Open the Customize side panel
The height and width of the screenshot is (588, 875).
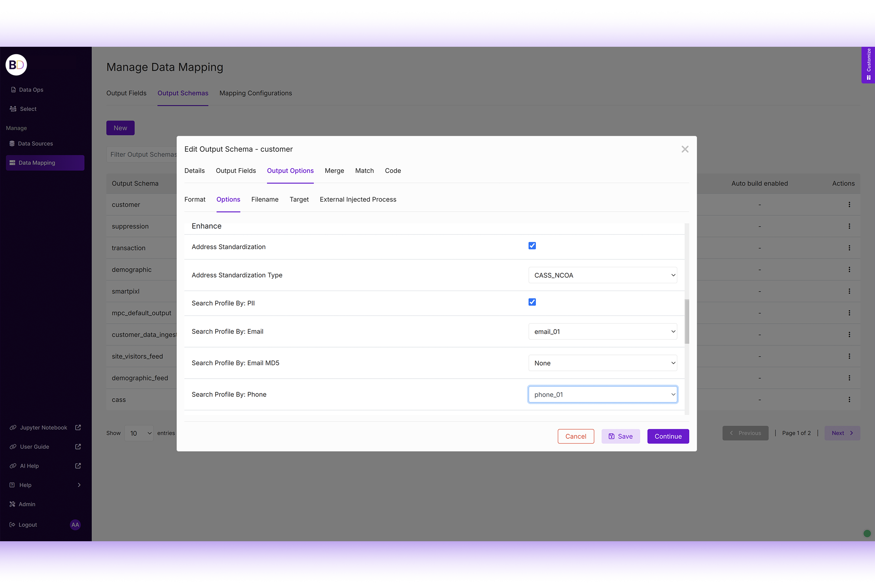[868, 65]
